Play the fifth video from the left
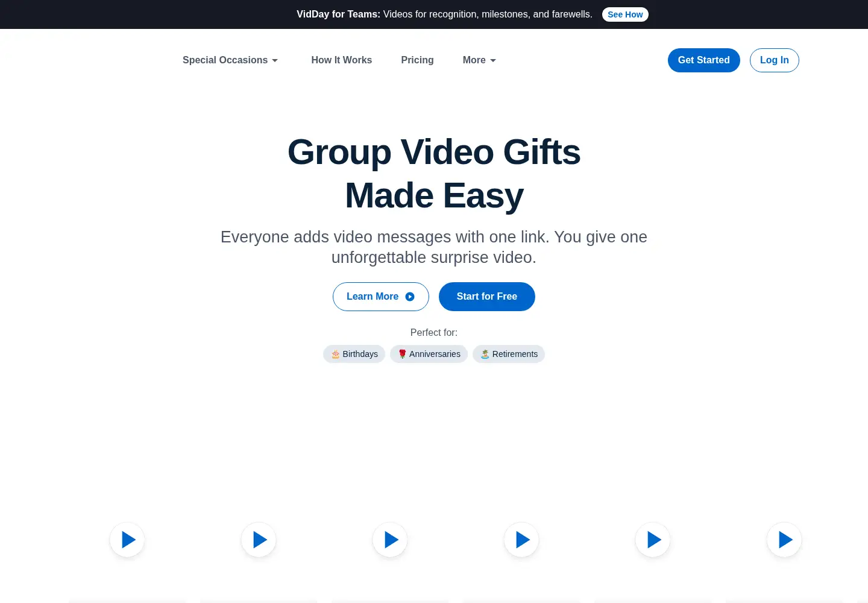 coord(653,540)
